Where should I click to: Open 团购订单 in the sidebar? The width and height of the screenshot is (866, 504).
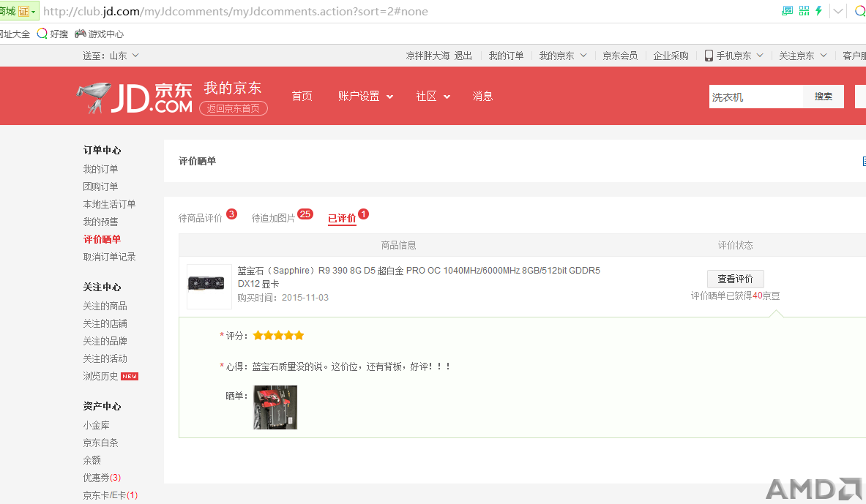[100, 187]
